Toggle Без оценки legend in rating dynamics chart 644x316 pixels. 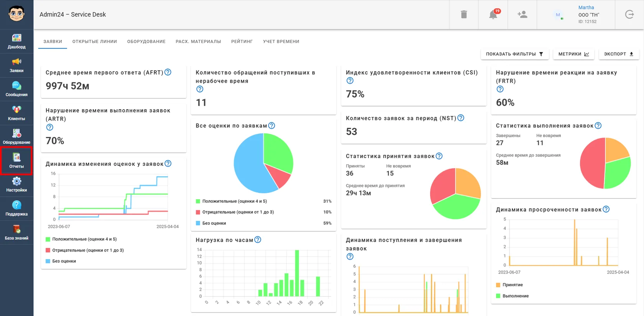click(x=61, y=261)
